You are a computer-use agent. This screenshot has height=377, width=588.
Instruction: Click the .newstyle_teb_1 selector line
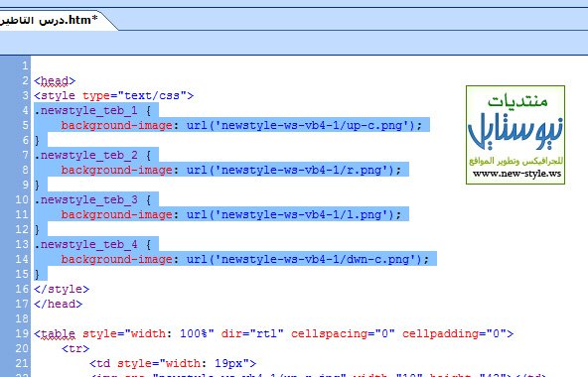(x=92, y=110)
